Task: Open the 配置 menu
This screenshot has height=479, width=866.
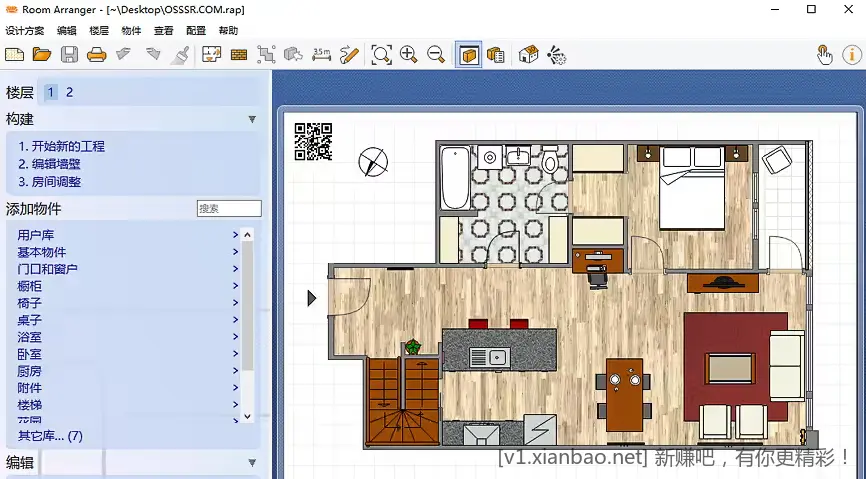Action: pos(196,31)
